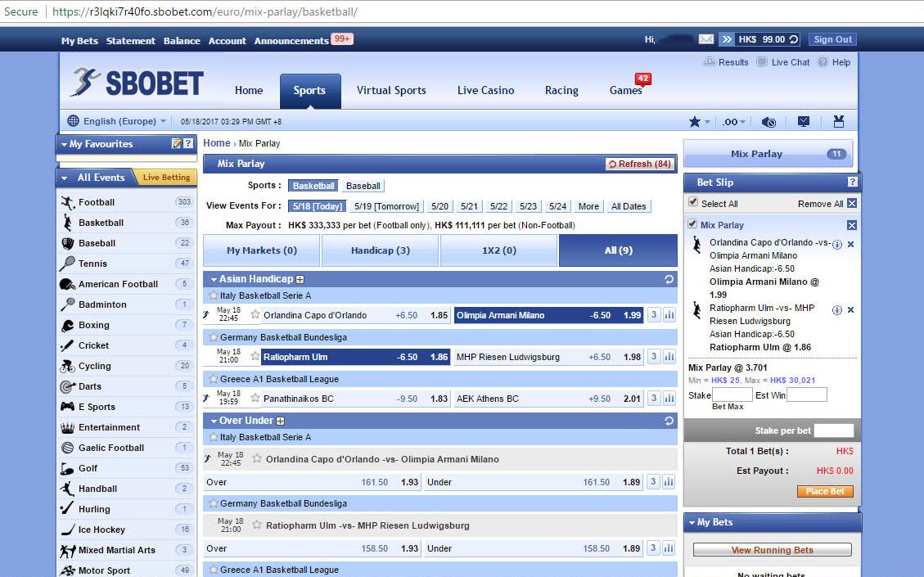This screenshot has height=577, width=924.
Task: Click the plus icon beside Asian Handicap
Action: click(x=300, y=279)
